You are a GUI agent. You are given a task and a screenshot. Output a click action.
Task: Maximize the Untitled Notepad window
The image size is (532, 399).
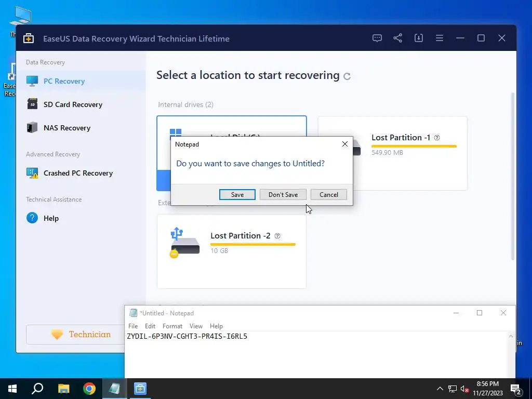(x=480, y=313)
